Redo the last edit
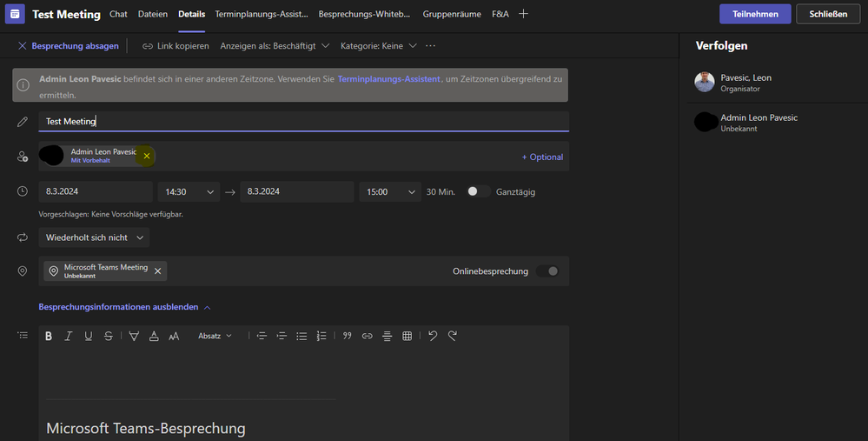Viewport: 868px width, 441px height. (x=453, y=336)
